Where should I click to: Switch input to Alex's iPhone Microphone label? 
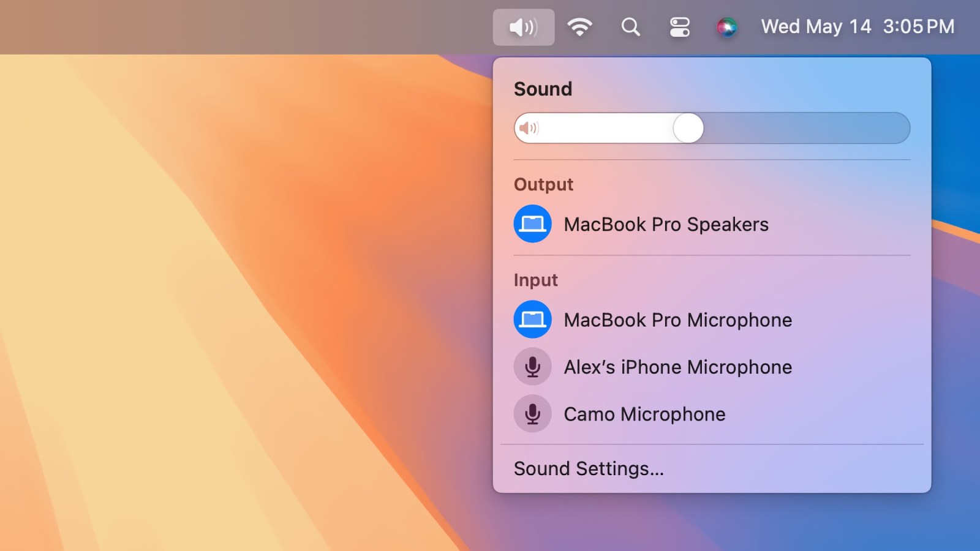[677, 367]
